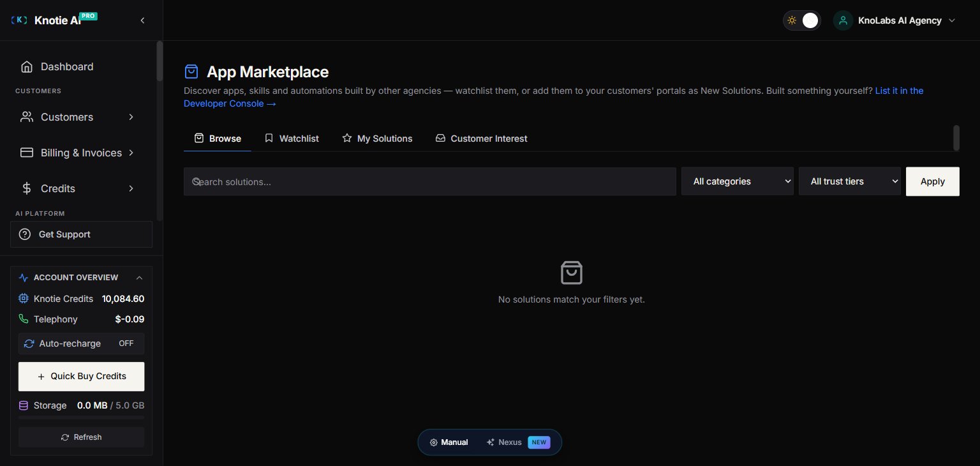Click the App Marketplace shopping bag icon
This screenshot has height=466, width=980.
coord(191,71)
